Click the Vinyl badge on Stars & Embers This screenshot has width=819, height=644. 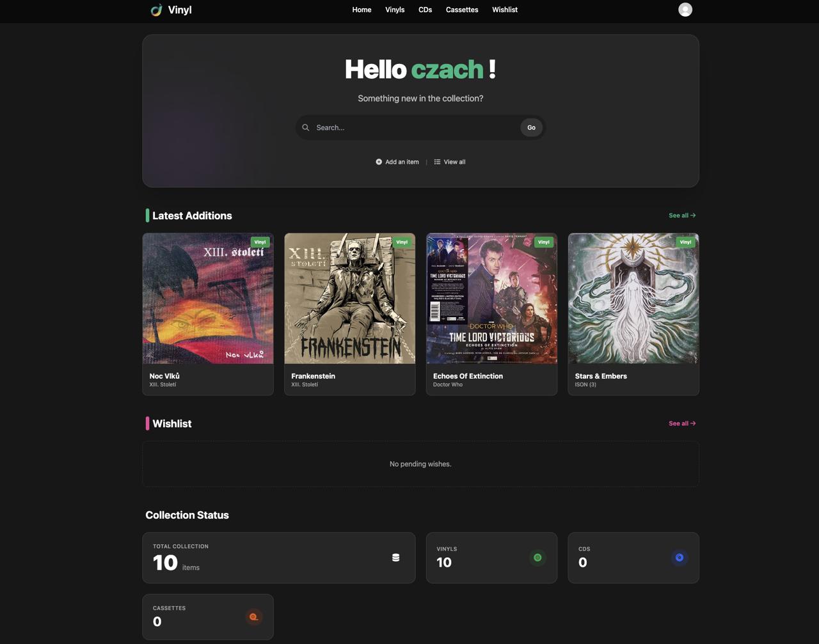point(685,242)
